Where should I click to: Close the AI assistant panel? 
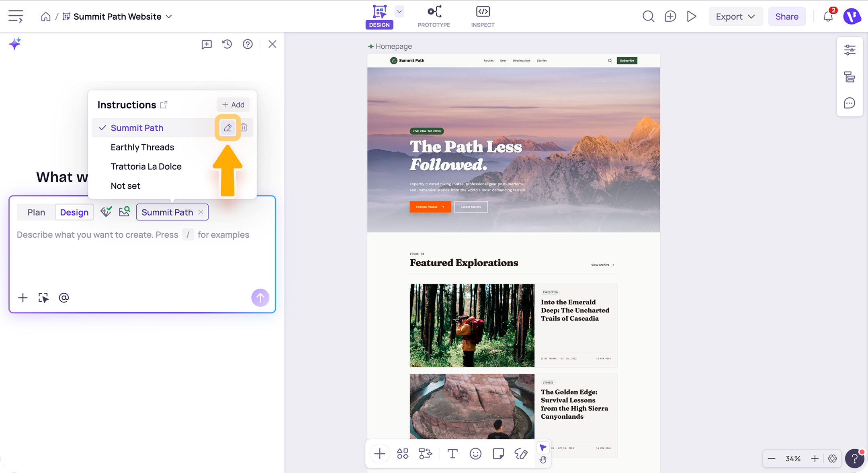pos(272,44)
